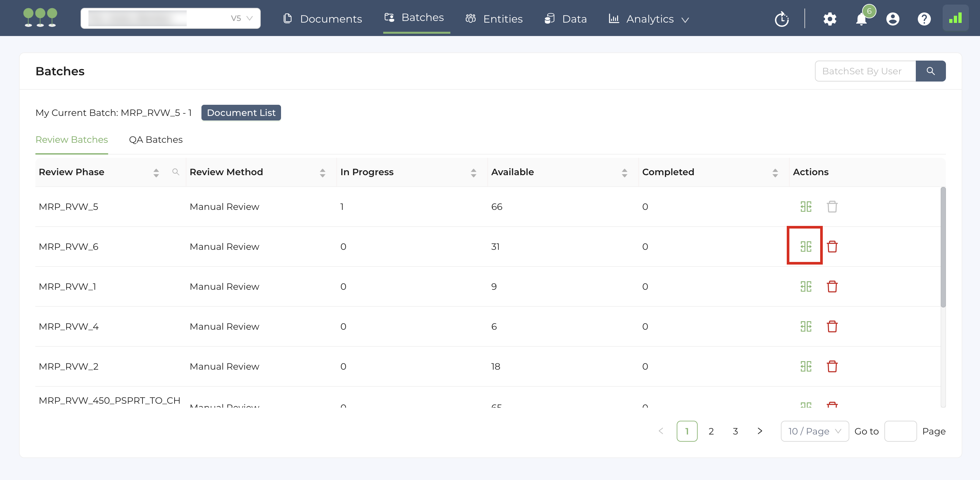The width and height of the screenshot is (980, 480).
Task: Click the timer clock icon in the header
Action: click(x=782, y=19)
